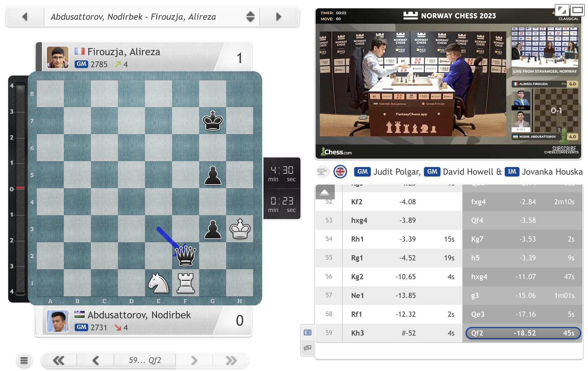Open game list via Abdusattorov-Firouzja title
The image size is (588, 371).
(x=135, y=17)
